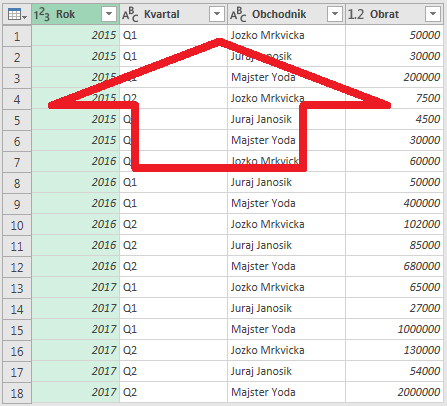Click the Juraj Janosik cell in row 8

coord(286,182)
